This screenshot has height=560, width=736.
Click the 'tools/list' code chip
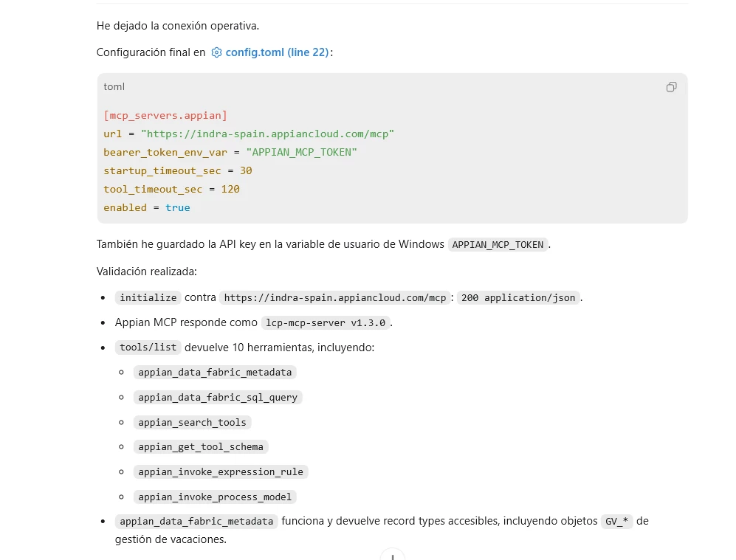click(148, 348)
